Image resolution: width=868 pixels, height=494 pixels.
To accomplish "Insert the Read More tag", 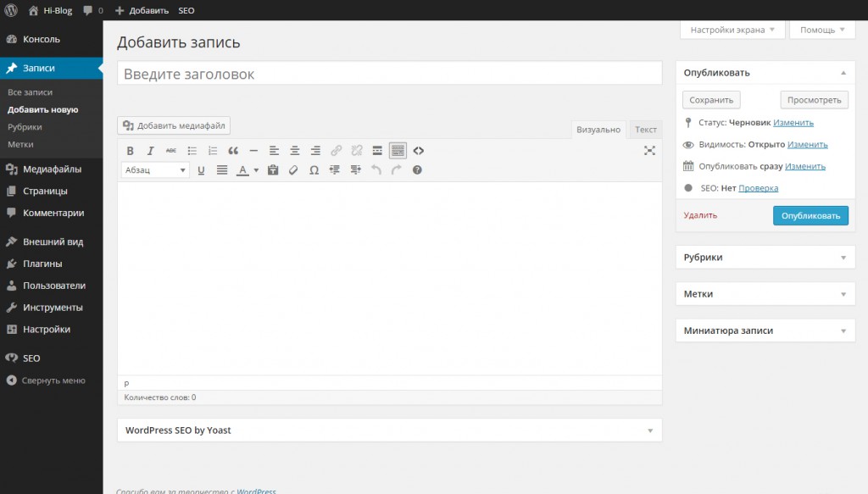I will click(x=377, y=151).
